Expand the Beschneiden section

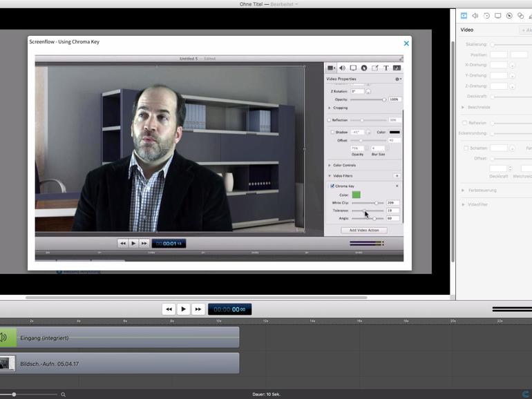(463, 107)
